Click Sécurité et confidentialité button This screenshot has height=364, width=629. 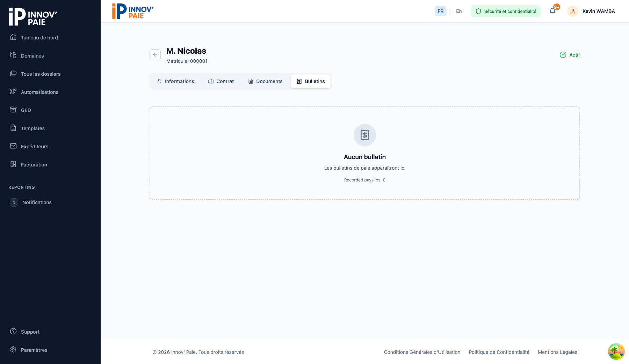click(x=506, y=11)
